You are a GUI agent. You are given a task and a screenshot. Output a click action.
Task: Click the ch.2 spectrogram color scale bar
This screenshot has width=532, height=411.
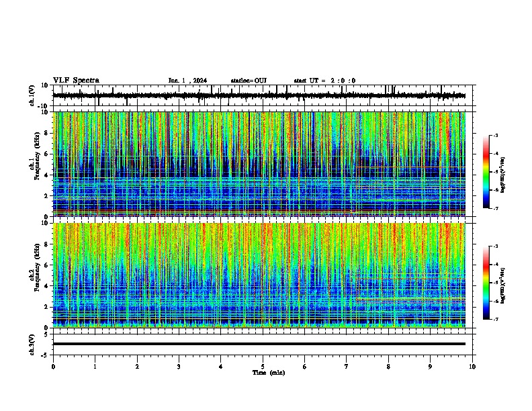click(486, 283)
